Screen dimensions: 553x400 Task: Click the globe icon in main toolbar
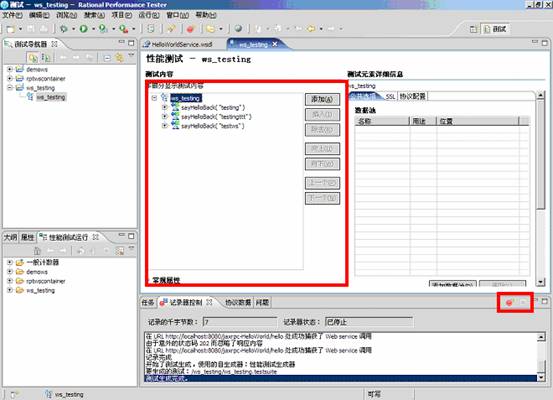(x=238, y=29)
